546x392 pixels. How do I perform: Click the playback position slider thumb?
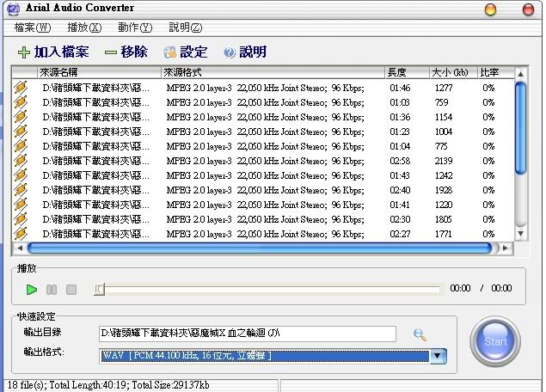point(99,289)
